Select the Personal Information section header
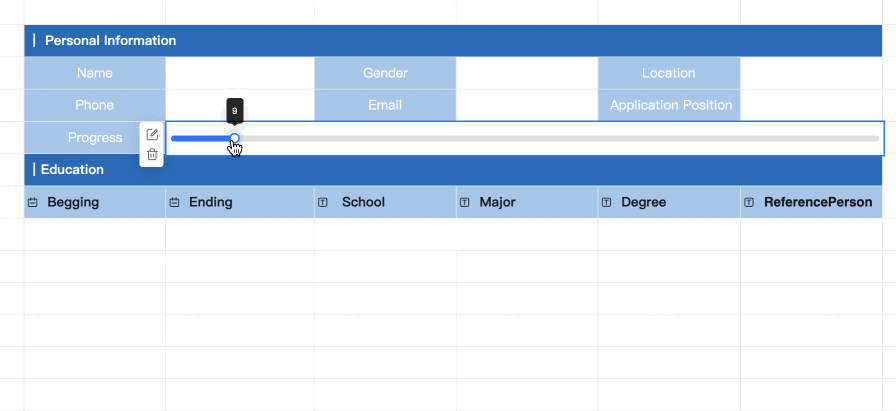896x411 pixels. [110, 41]
